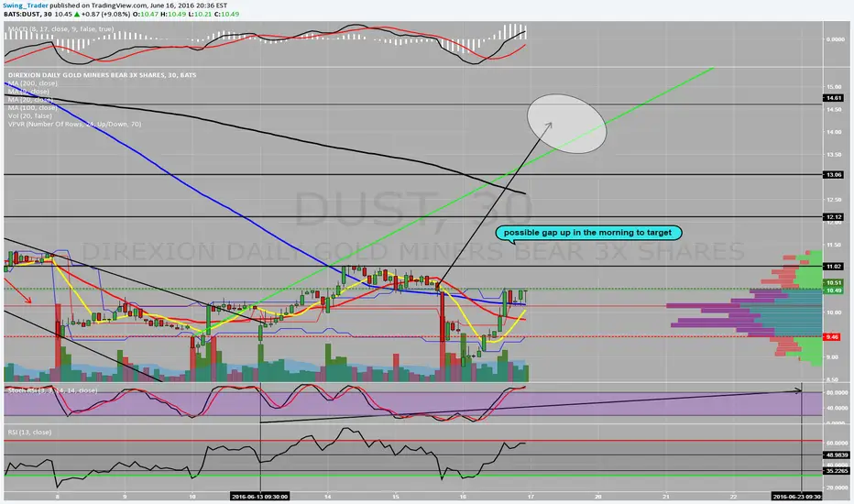Click the 11.02 price level label
The image size is (854, 504).
(x=833, y=267)
